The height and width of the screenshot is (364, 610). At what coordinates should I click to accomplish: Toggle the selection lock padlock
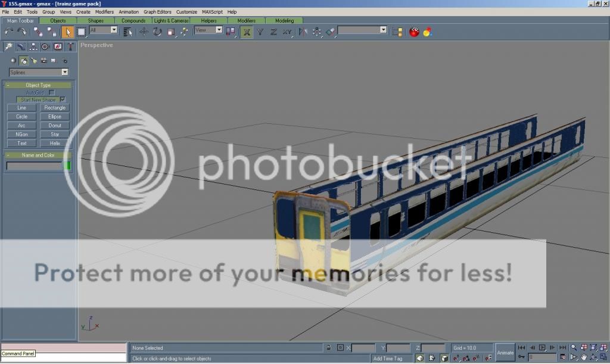328,347
